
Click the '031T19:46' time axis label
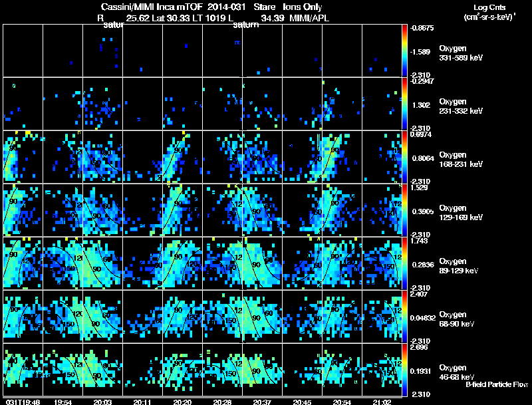point(23,402)
